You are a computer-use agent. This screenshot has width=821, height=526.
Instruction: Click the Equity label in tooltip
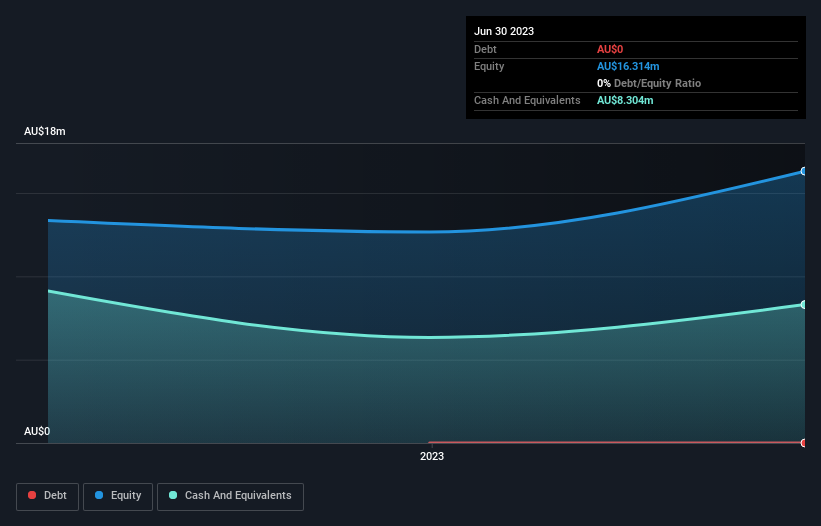pos(489,66)
